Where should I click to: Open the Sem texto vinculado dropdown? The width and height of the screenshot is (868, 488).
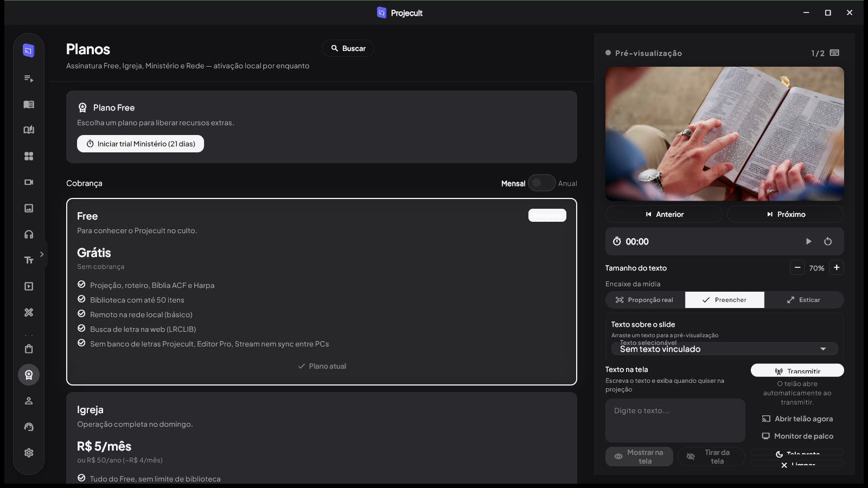pos(725,349)
